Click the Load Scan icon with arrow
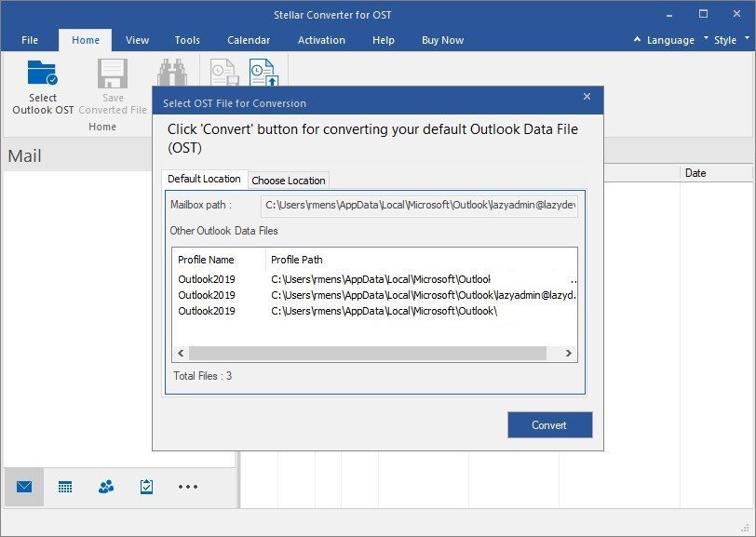 (x=263, y=73)
